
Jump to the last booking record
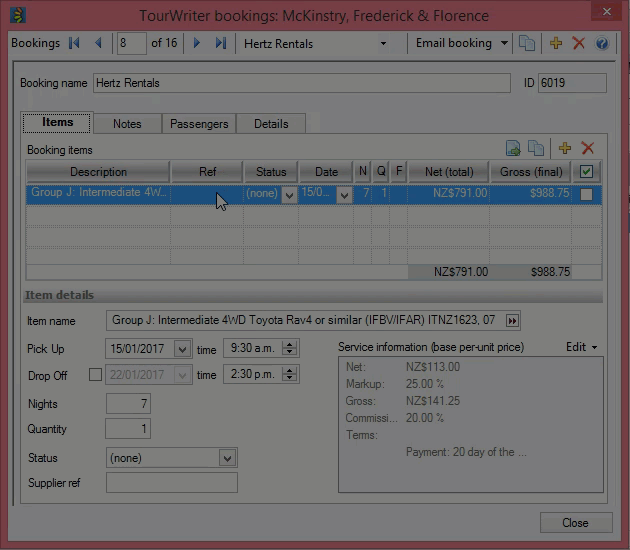point(221,44)
